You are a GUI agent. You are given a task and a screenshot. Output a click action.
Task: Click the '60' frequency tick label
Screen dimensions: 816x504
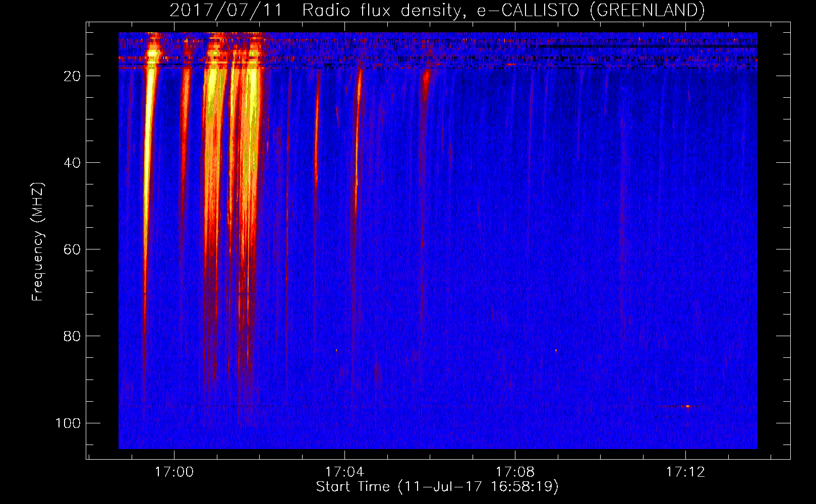coord(72,249)
